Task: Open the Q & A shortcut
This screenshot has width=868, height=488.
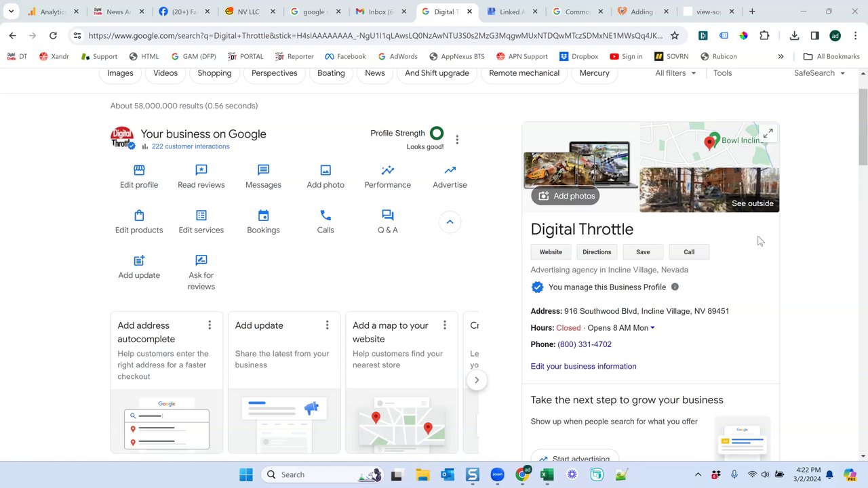Action: (388, 222)
